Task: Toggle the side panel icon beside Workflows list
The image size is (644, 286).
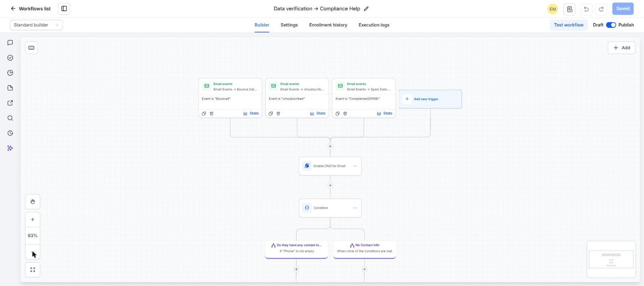Action: pyautogui.click(x=64, y=9)
